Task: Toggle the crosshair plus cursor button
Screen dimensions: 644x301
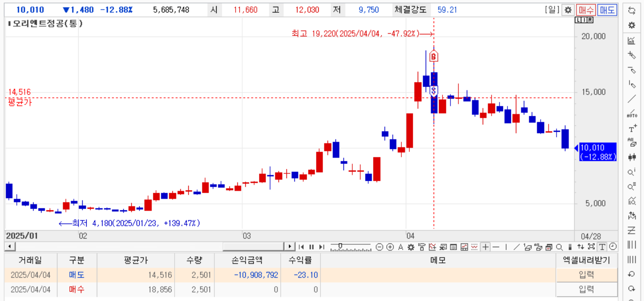Action: (485, 247)
